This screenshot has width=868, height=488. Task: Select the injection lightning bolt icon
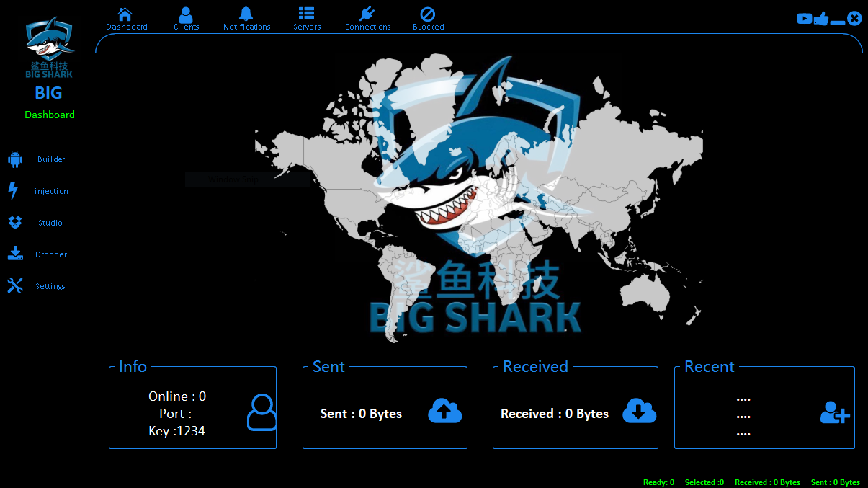[x=13, y=191]
